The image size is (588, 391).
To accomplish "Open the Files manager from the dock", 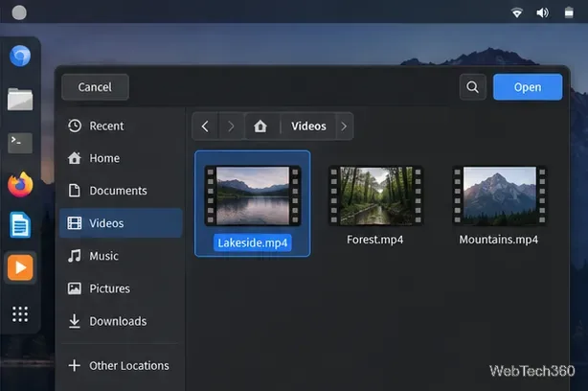I will [x=20, y=99].
